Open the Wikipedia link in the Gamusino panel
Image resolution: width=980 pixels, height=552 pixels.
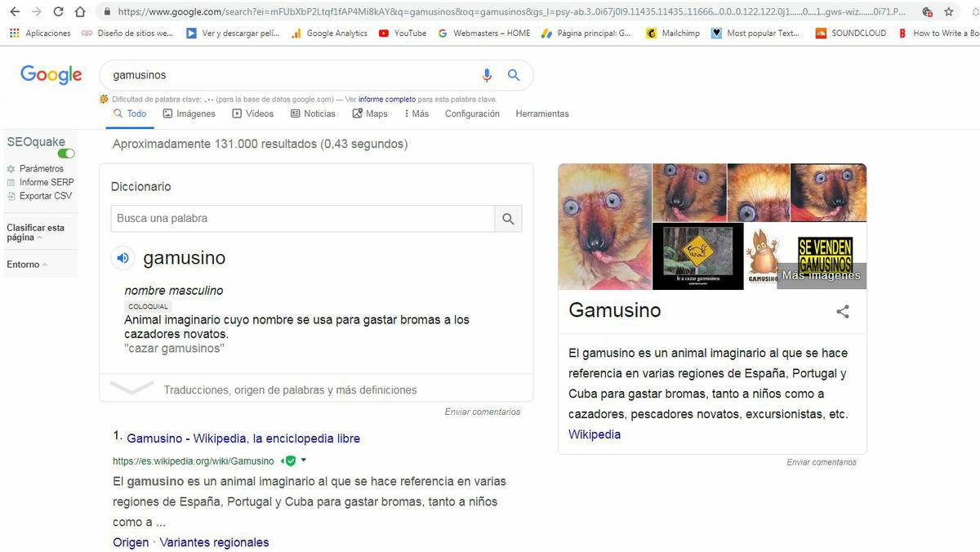594,434
